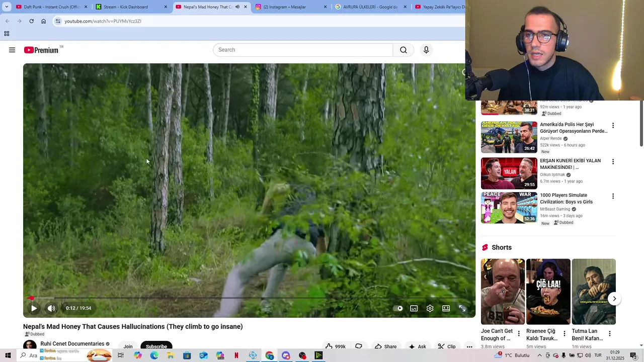Screen dimensions: 644x362
Task: Open options for Raenee Çiğ Kaldı short
Action: coord(564,333)
